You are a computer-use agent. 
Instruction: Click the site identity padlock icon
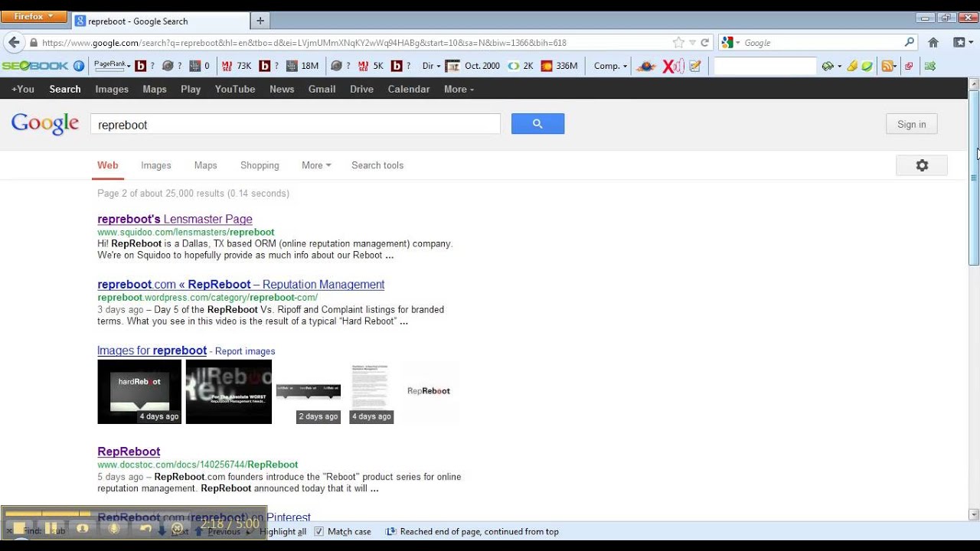tap(34, 43)
